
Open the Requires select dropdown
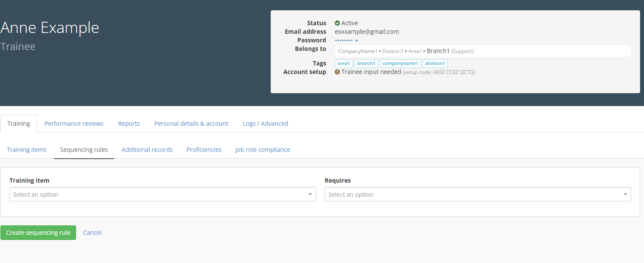(x=478, y=194)
